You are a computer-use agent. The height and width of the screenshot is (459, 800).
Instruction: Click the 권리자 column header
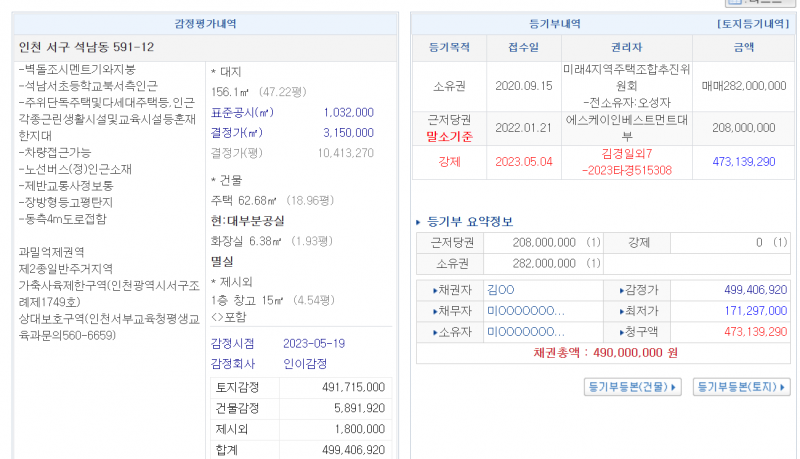[x=626, y=47]
